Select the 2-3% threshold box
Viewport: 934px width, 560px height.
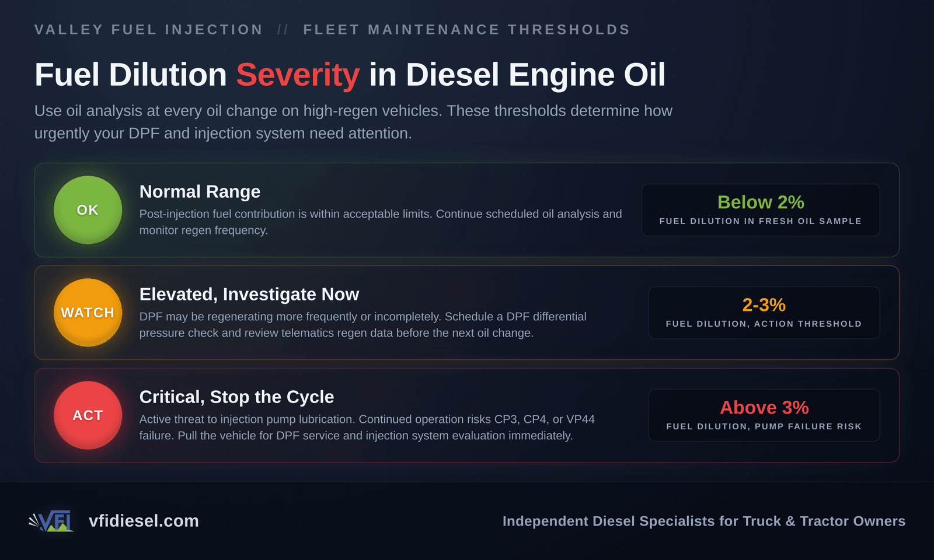tap(764, 313)
